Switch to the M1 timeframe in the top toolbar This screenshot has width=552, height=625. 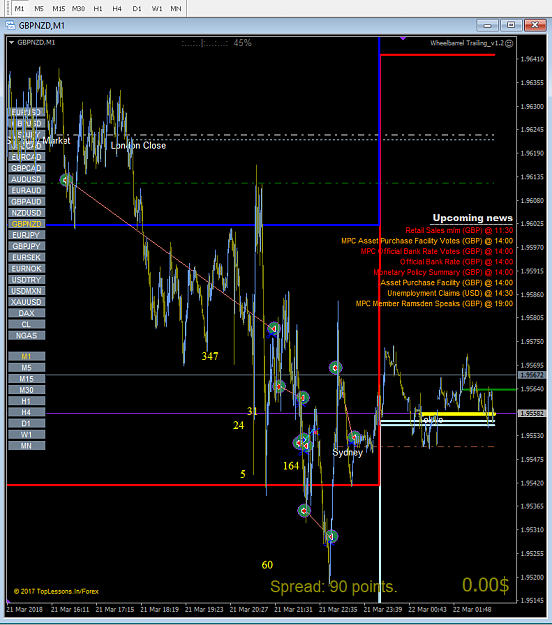coord(19,8)
